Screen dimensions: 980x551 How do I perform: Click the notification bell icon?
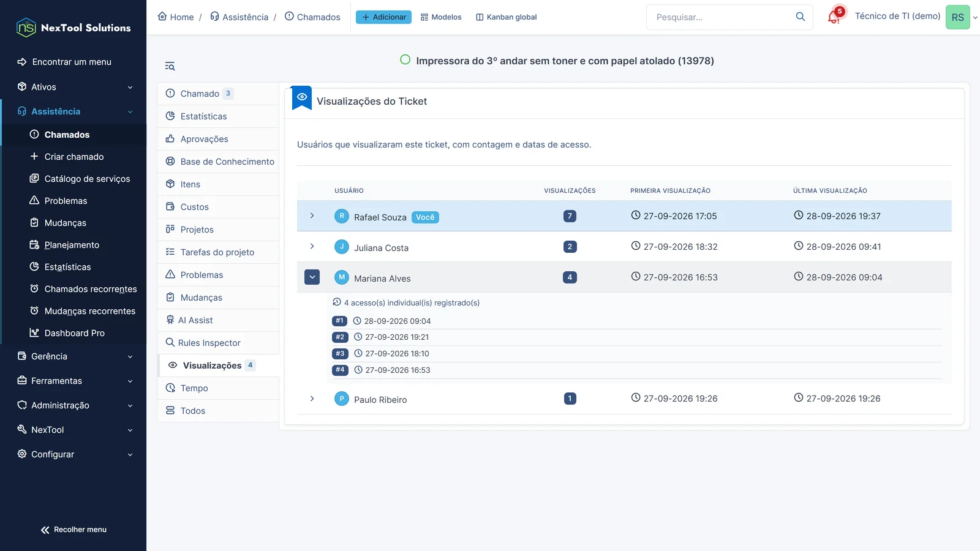coord(834,17)
